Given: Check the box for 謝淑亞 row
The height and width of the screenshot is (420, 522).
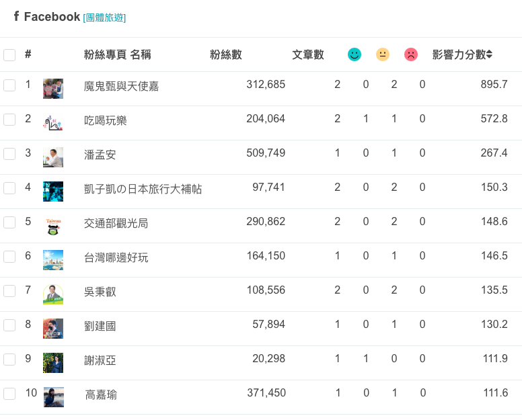Looking at the screenshot, I should [9, 359].
